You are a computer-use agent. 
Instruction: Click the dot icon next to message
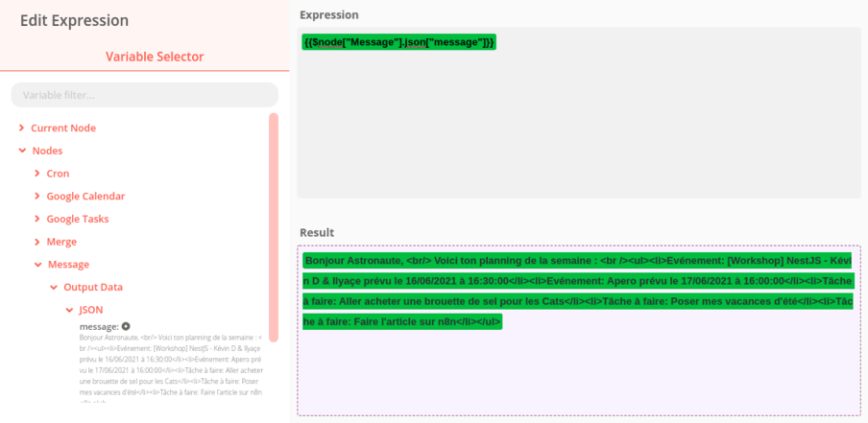126,327
